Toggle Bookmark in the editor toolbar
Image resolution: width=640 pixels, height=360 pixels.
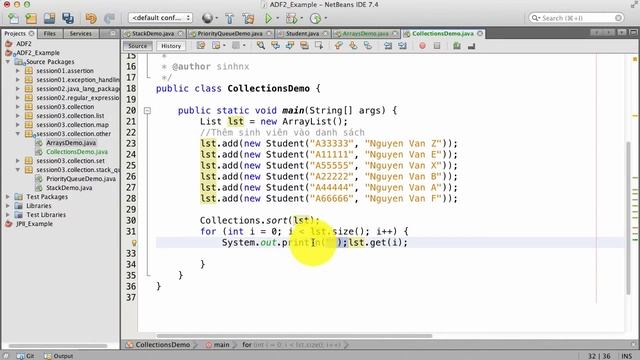coord(367,46)
